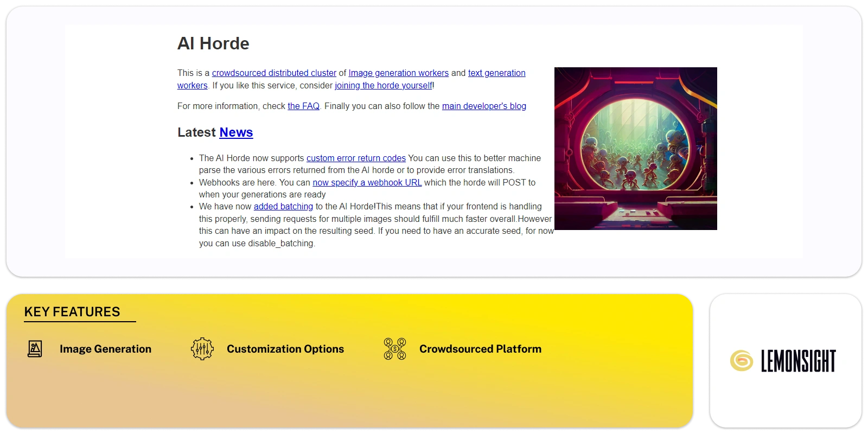Image resolution: width=868 pixels, height=434 pixels.
Task: Click the joining the horde yourself link
Action: pos(384,86)
